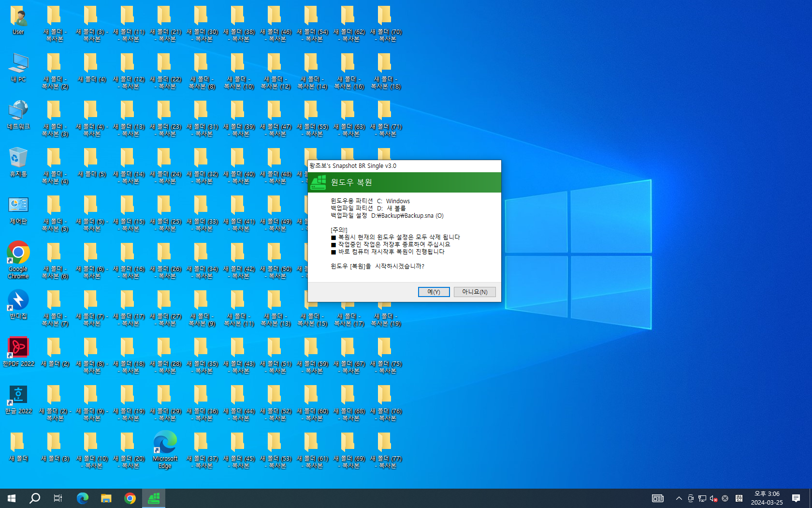
Task: Select 새 폴더 (13) - 복사본 folder
Action: [x=129, y=118]
